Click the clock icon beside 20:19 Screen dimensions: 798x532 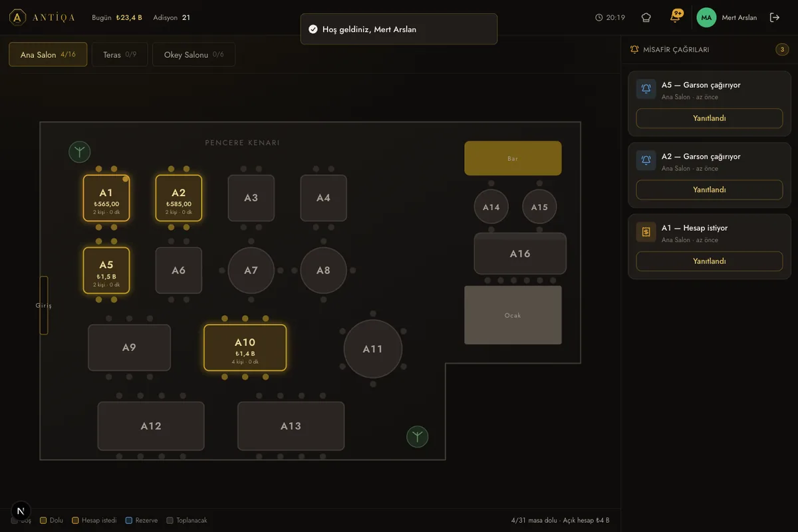(x=598, y=18)
